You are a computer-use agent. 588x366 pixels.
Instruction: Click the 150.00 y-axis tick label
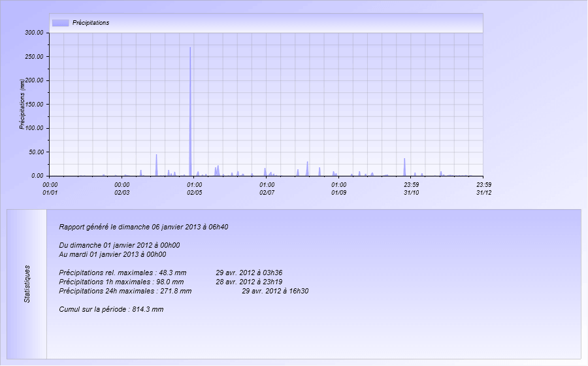point(34,105)
